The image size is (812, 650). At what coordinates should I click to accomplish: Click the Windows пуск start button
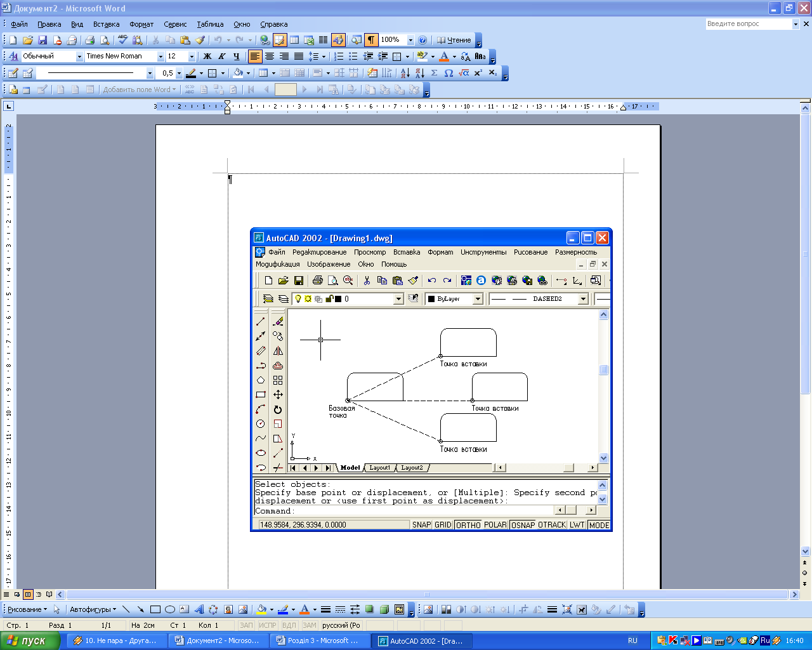click(x=30, y=640)
